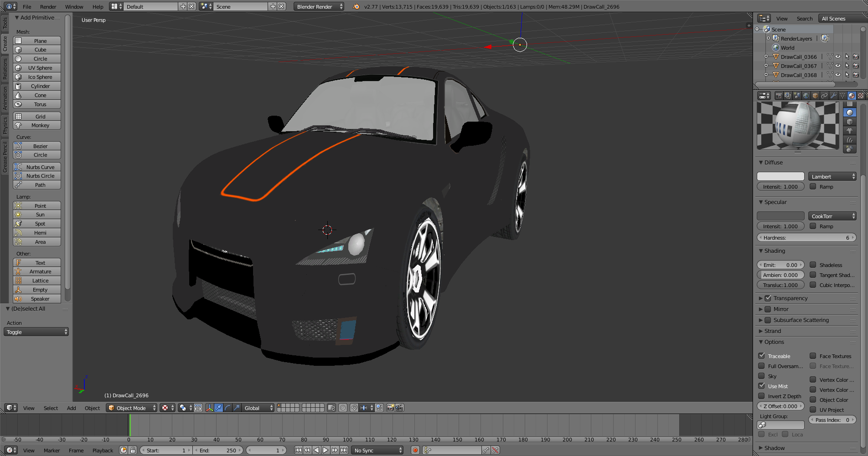Click the diffuse color swatch
This screenshot has height=456, width=868.
coord(780,176)
